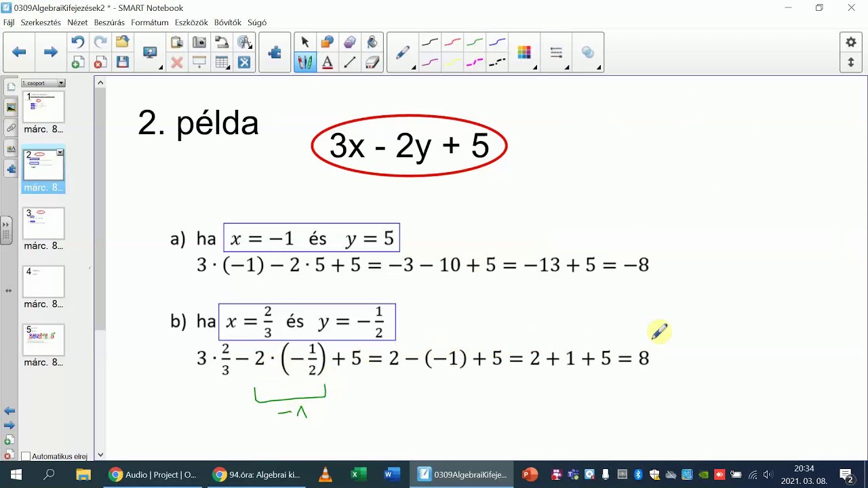Choose the Select arrow tool
Viewport: 868px width, 488px height.
[x=305, y=42]
